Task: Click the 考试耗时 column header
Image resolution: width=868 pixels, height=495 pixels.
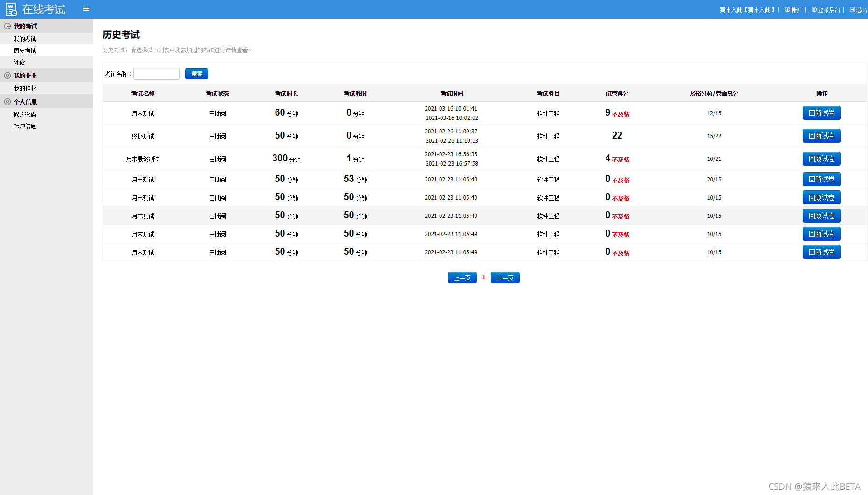Action: pyautogui.click(x=356, y=93)
